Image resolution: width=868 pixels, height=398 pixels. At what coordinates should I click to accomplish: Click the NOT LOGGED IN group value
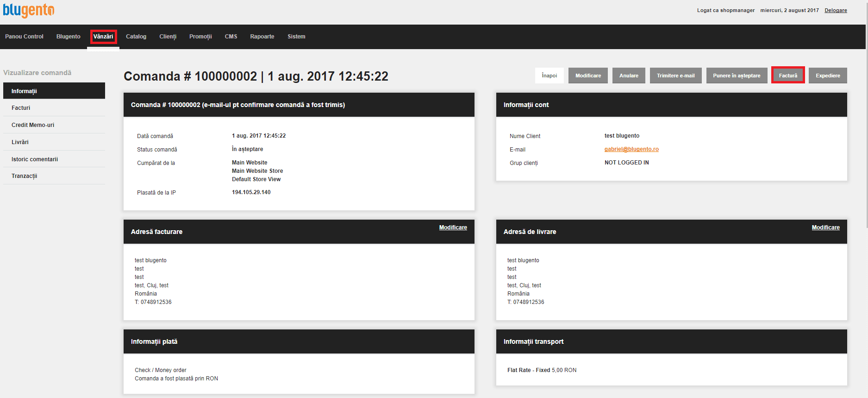click(x=626, y=163)
